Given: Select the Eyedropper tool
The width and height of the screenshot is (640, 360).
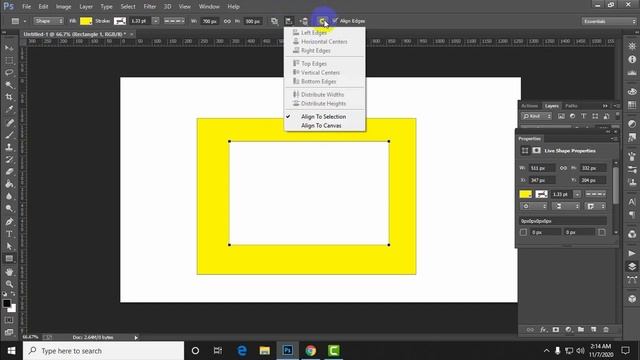Looking at the screenshot, I should pyautogui.click(x=9, y=109).
